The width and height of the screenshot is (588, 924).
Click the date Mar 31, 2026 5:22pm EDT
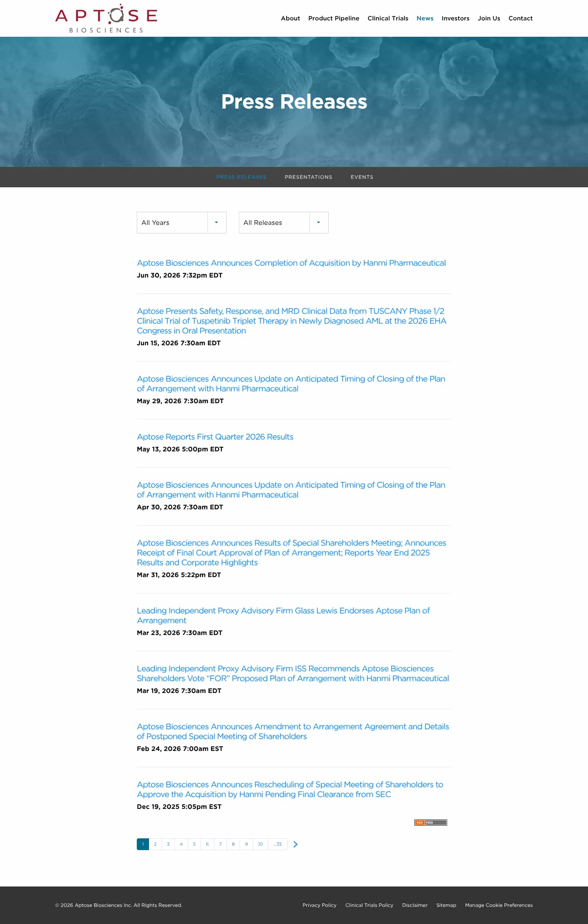click(x=179, y=575)
